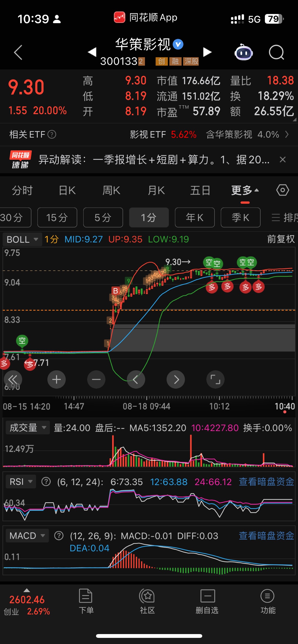Open MACD row 查看暗盘资金 link
Image resolution: width=298 pixels, height=644 pixels.
pos(266,536)
